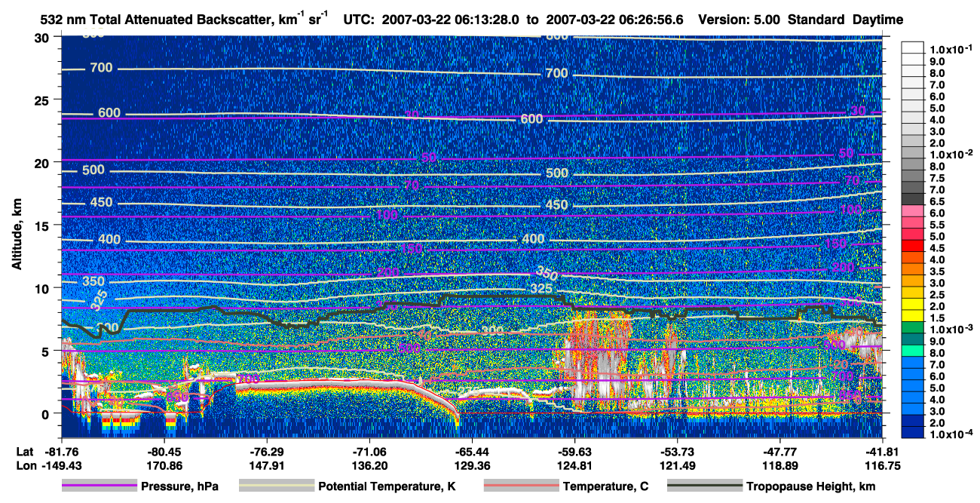Click the Pressure, hPa legend line swatch

99,486
